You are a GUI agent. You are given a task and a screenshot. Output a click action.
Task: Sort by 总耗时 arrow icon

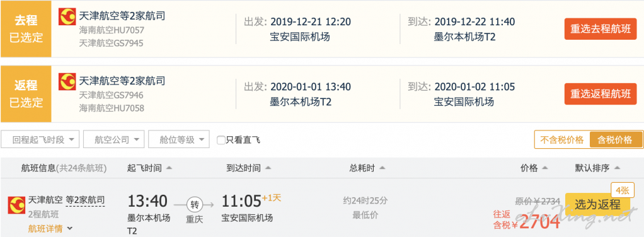coord(382,168)
